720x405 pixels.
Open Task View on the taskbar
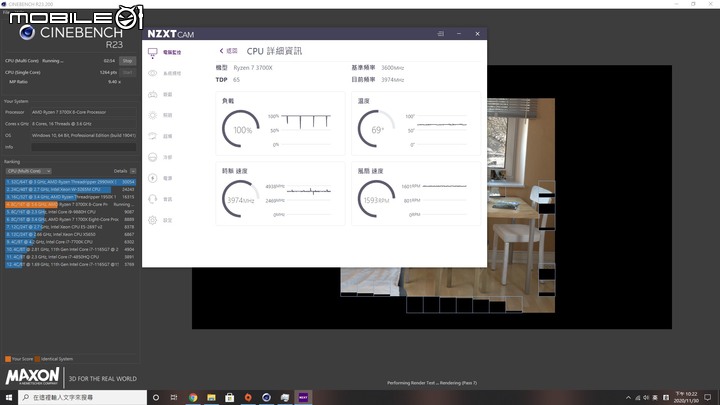click(174, 397)
